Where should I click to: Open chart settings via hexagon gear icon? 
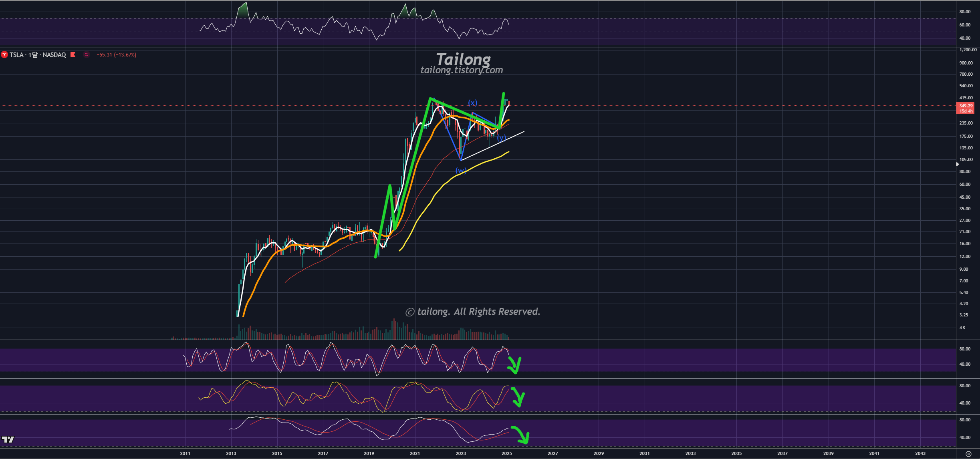[968, 454]
